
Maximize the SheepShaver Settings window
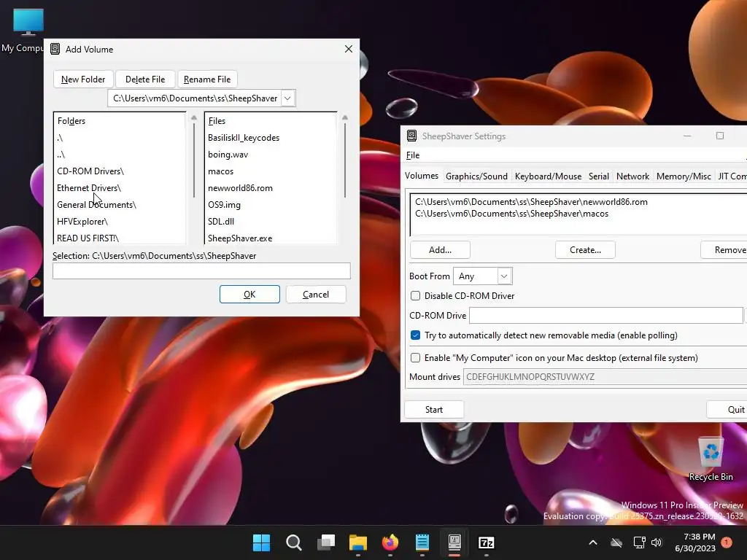(720, 136)
